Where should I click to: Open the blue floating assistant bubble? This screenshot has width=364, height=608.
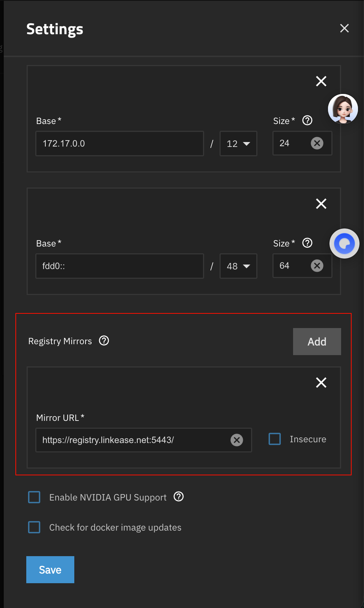pos(344,244)
